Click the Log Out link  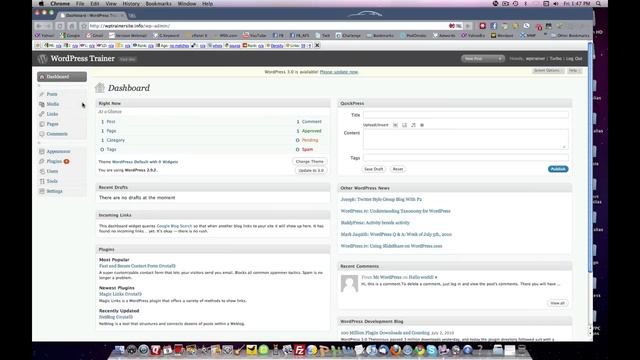(x=574, y=59)
